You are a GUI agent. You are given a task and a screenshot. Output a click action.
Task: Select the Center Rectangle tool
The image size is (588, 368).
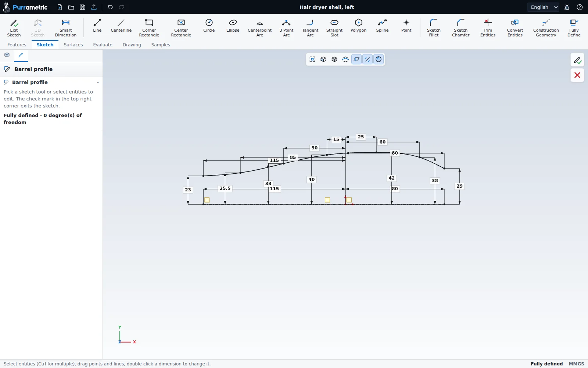pos(181,28)
